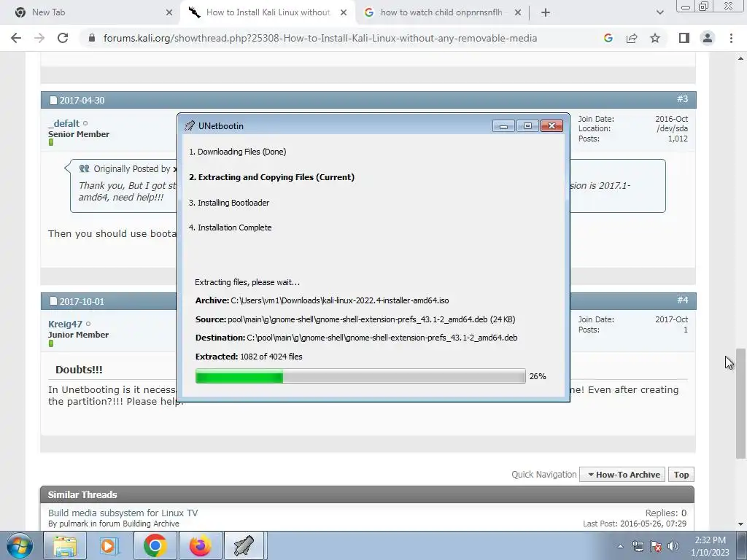
Task: Share this page via the share icon
Action: pos(632,38)
